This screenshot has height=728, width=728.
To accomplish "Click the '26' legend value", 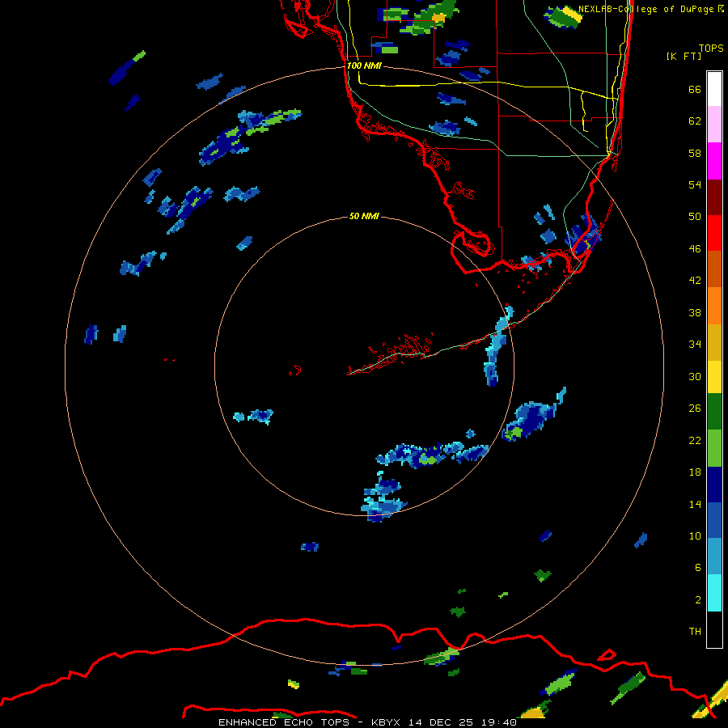I will 695,408.
